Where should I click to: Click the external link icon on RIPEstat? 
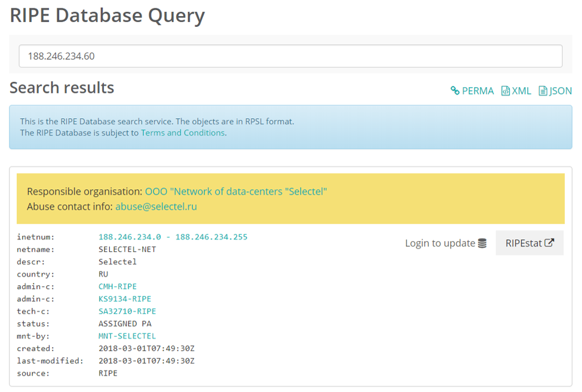[x=549, y=243]
